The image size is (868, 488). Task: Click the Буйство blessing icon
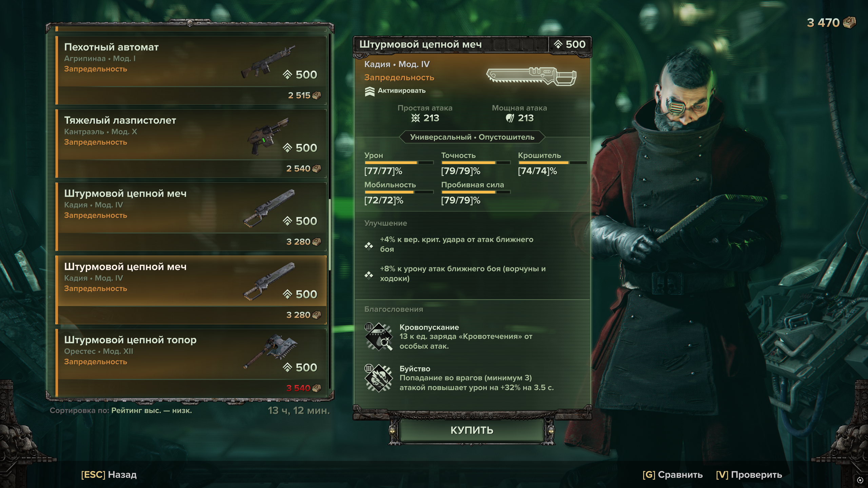378,378
